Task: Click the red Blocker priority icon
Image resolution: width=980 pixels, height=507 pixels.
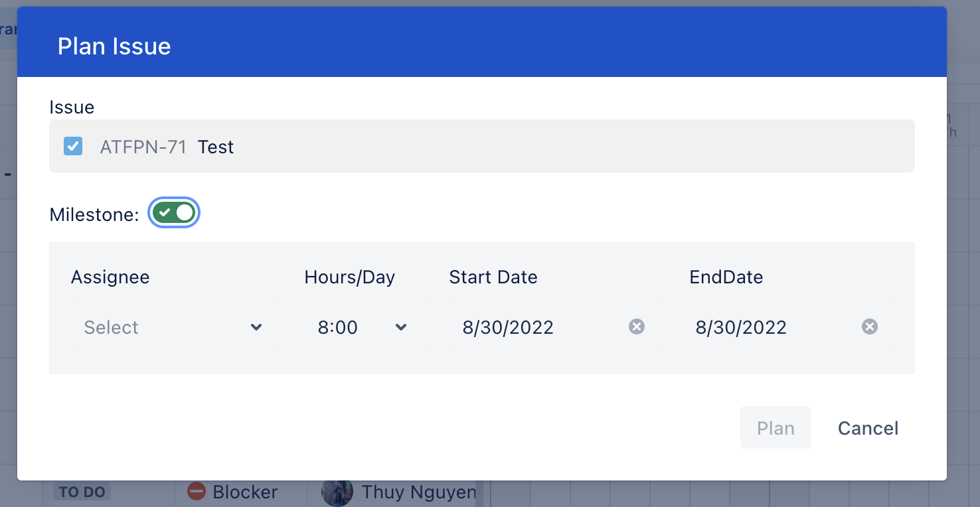Action: pos(197,492)
